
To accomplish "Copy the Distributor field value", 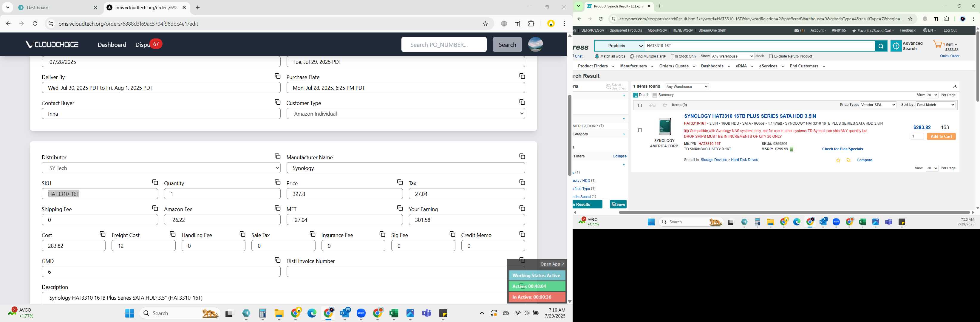I will [x=277, y=157].
